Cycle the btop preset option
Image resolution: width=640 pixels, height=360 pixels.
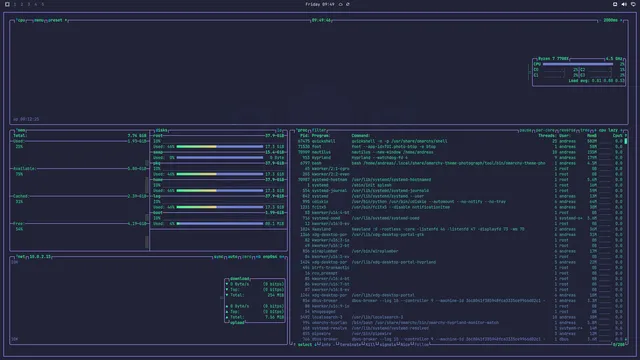pos(57,20)
